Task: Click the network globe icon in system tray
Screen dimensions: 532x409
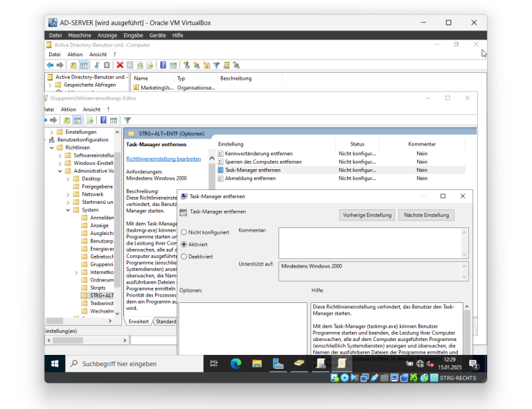Action: pyautogui.click(x=420, y=364)
